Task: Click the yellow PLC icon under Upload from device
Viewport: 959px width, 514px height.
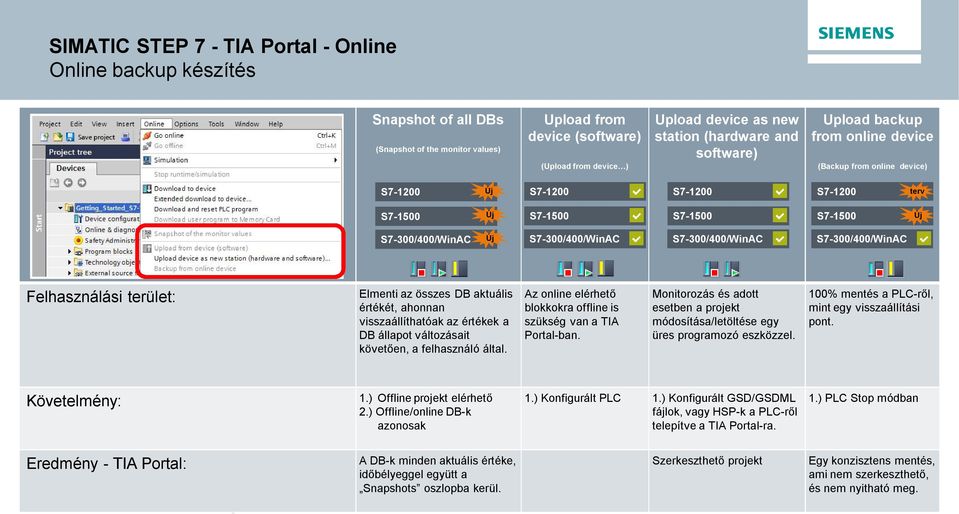Action: (x=605, y=268)
